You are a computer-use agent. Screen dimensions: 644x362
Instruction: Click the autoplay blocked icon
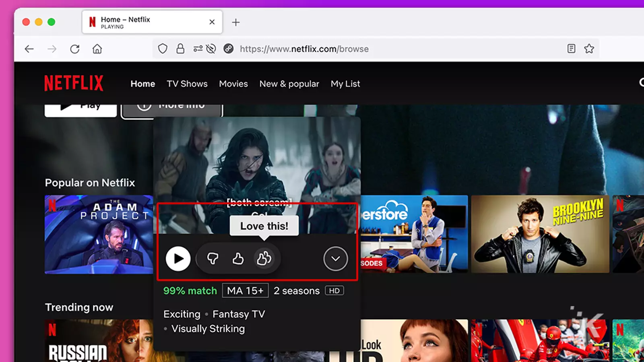211,49
